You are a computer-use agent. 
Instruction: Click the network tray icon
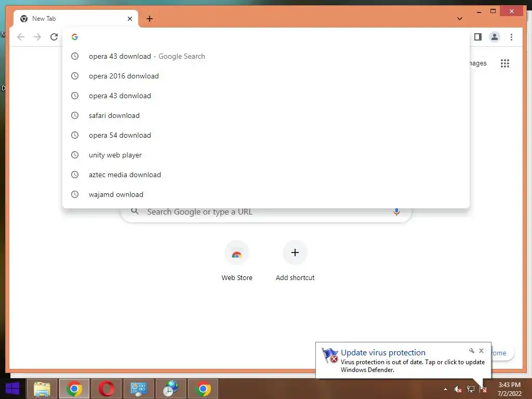471,389
